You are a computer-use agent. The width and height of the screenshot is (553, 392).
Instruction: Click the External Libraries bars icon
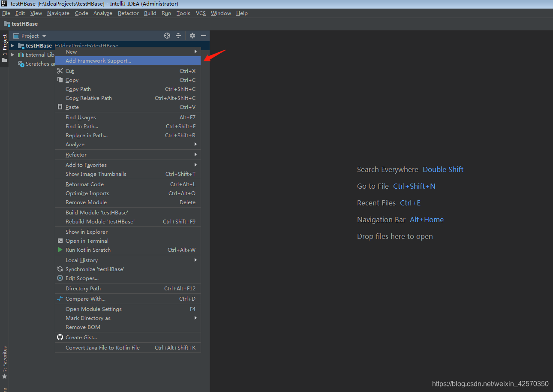[21, 54]
